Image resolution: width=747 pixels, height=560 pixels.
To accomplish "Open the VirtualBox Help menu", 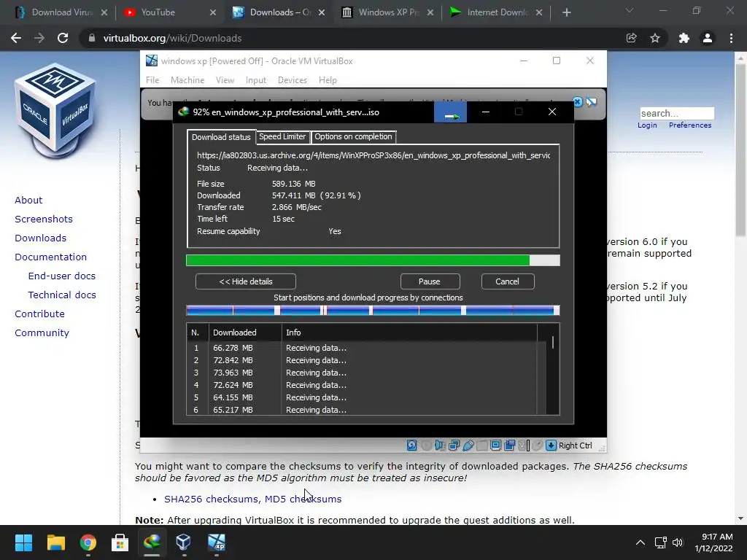I will point(328,80).
